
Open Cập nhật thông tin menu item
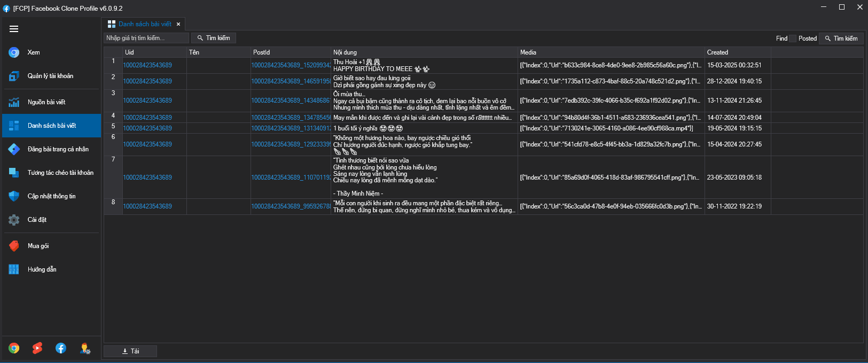[x=52, y=196]
